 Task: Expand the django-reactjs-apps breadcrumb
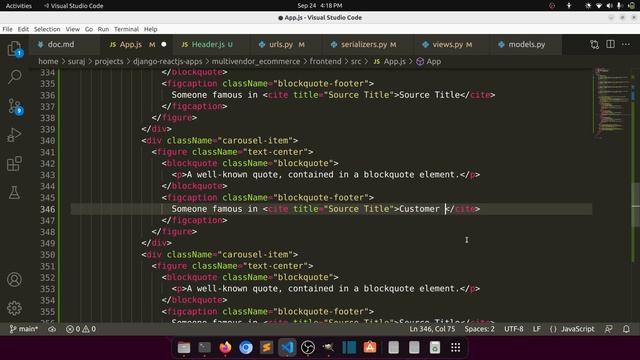[x=167, y=61]
